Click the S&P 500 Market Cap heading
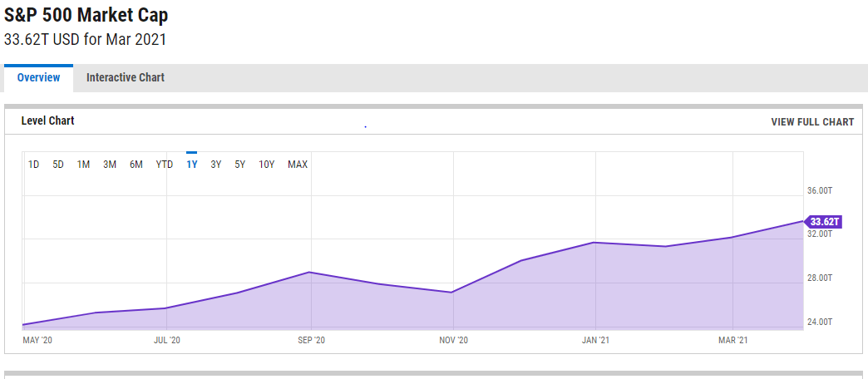The height and width of the screenshot is (379, 868). tap(86, 15)
